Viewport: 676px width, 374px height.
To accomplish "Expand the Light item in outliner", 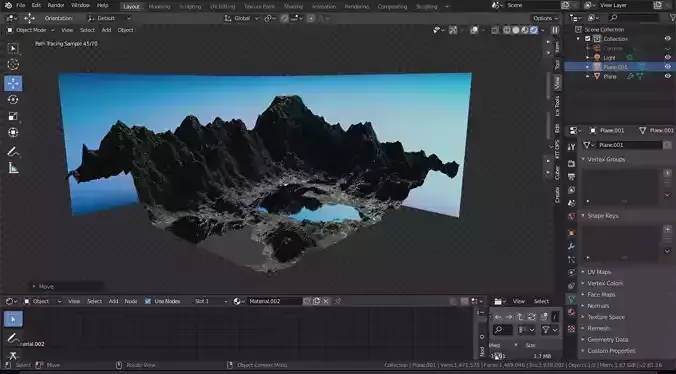I will coord(587,57).
